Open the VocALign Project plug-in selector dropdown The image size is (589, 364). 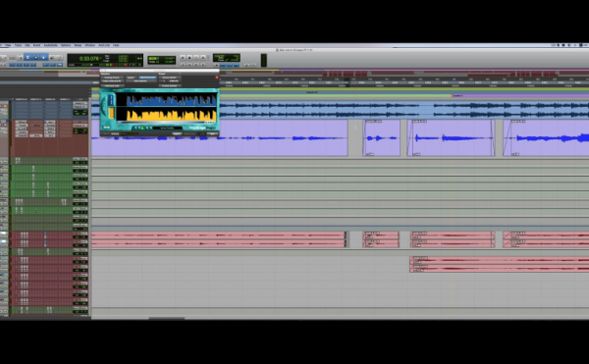tap(112, 78)
